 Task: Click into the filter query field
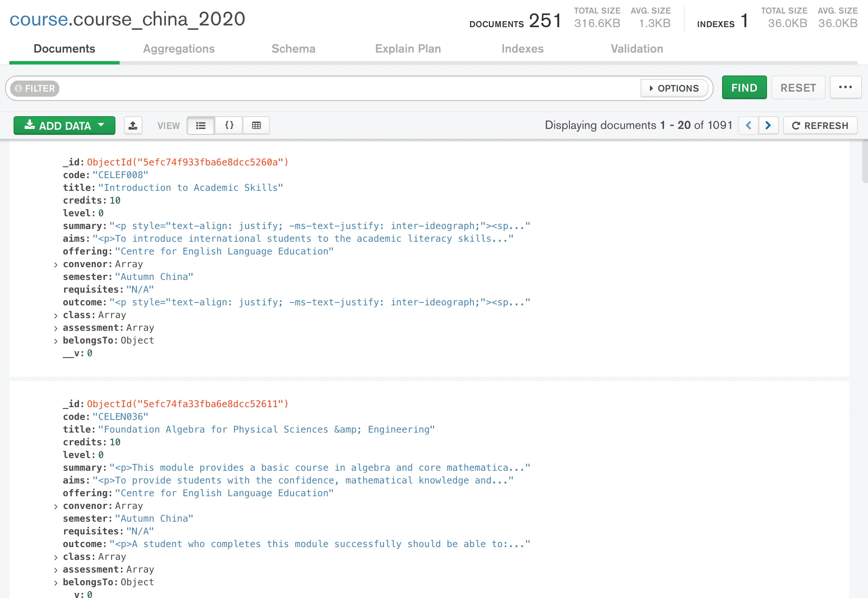click(348, 88)
